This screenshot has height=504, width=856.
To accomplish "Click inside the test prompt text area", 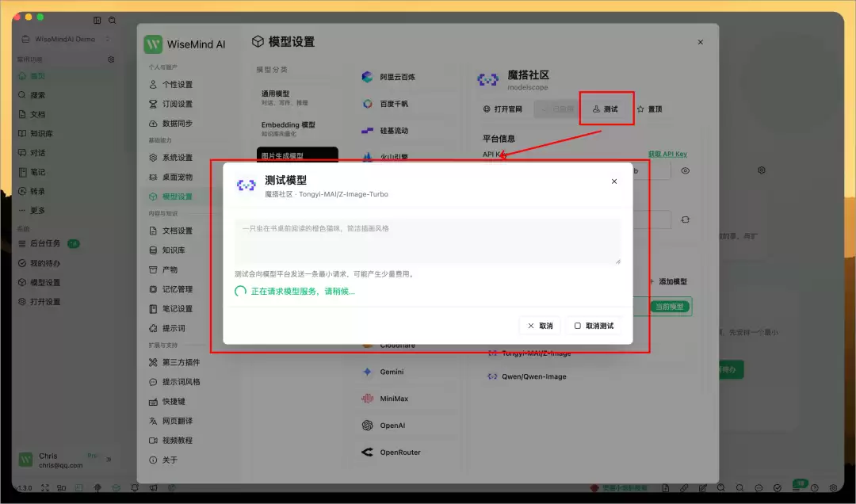I will tap(427, 242).
